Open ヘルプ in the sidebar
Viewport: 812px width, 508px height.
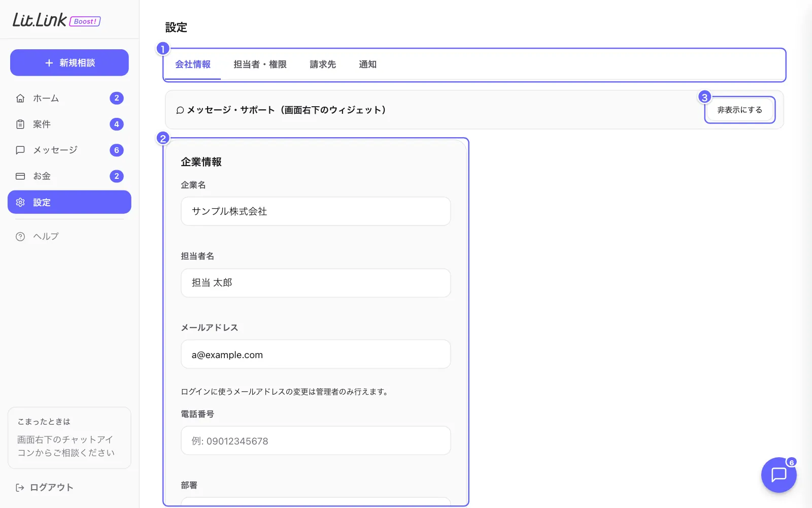(x=70, y=236)
